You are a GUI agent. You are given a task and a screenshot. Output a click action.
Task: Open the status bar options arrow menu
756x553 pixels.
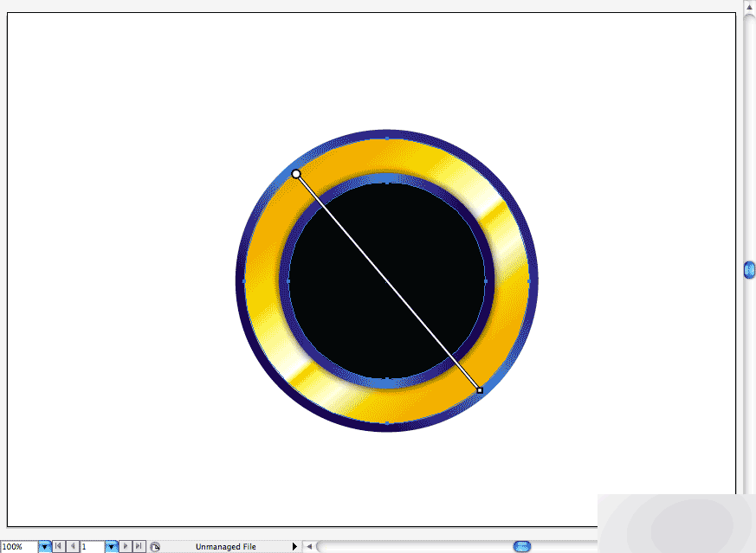294,547
